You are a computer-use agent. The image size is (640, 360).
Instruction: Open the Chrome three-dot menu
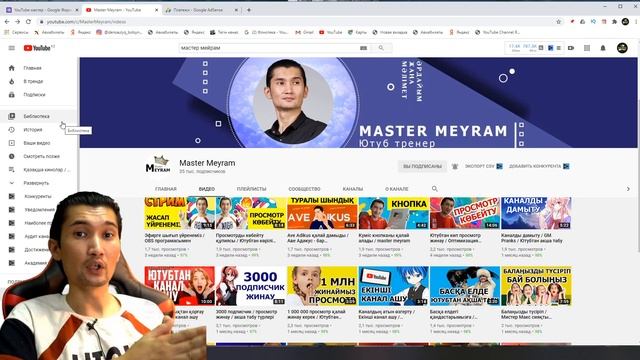[636, 22]
